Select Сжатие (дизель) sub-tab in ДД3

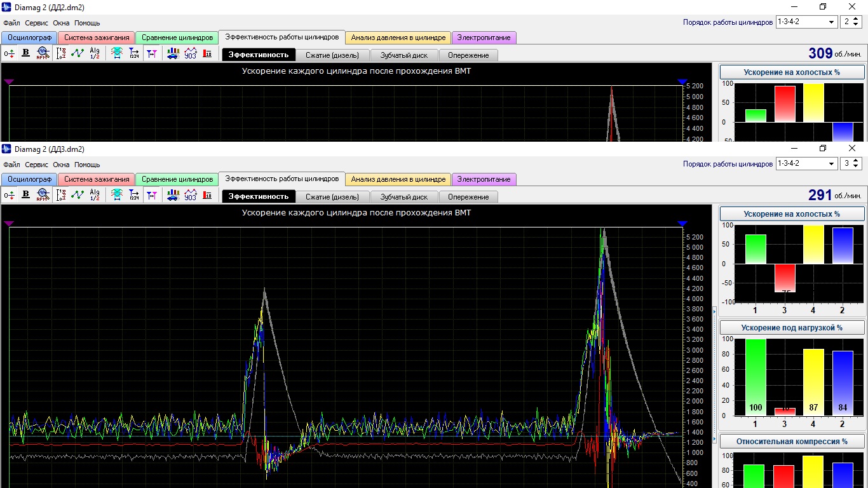tap(332, 196)
